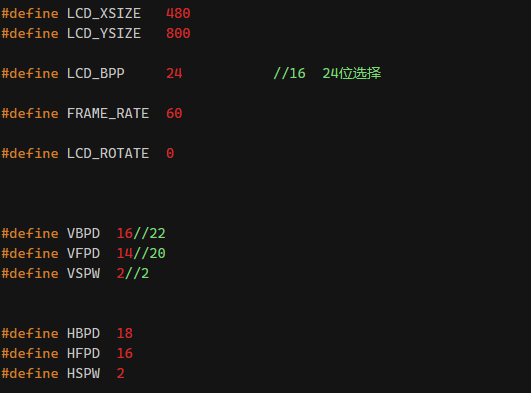This screenshot has height=393, width=531.
Task: Click the FRAME_RATE value 60
Action: click(x=174, y=113)
